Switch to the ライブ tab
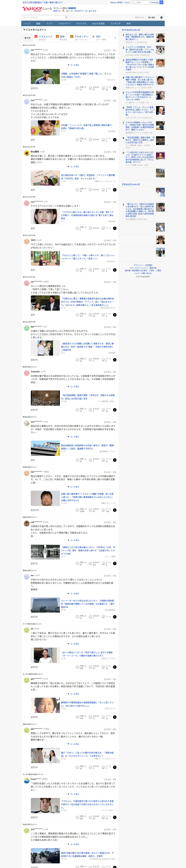The image size is (186, 868). (x=49, y=24)
